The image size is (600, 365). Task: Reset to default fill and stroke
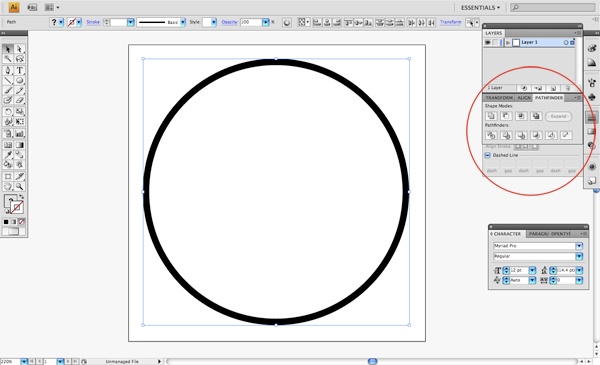click(x=7, y=211)
